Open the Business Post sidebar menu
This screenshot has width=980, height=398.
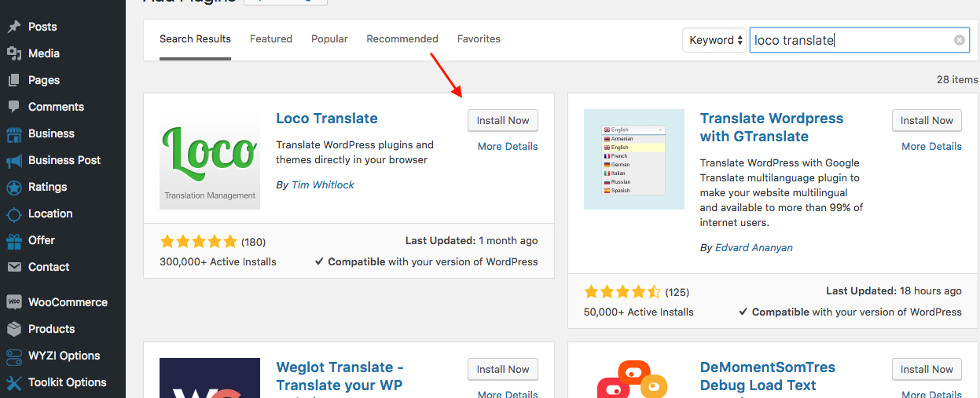(63, 160)
